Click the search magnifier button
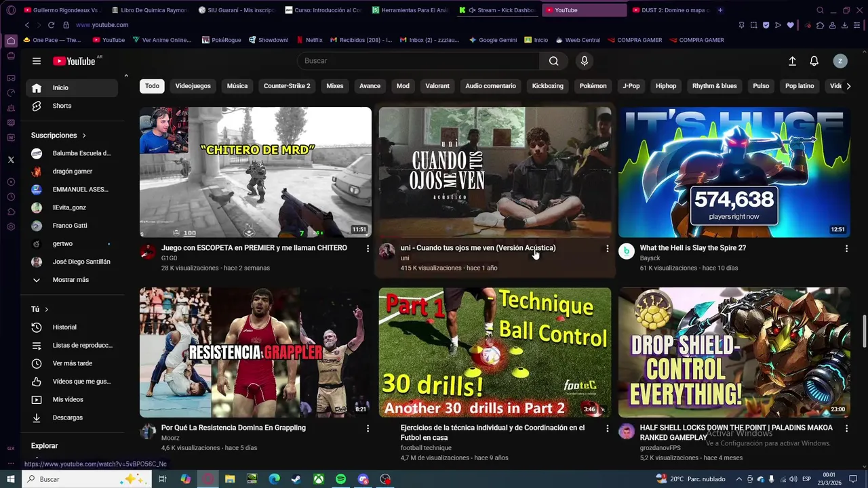The width and height of the screenshot is (868, 488). [554, 61]
